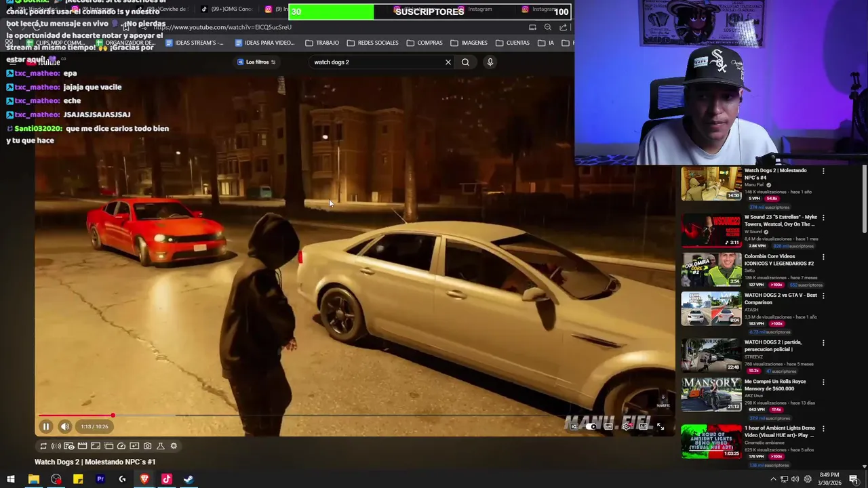
Task: Toggle the autoplay switch in player
Action: click(591, 426)
